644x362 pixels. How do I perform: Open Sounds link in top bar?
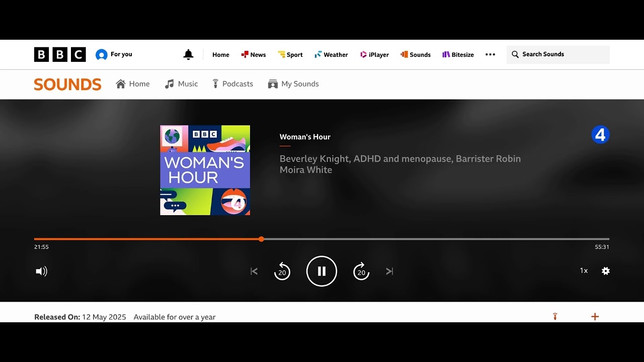coord(416,55)
